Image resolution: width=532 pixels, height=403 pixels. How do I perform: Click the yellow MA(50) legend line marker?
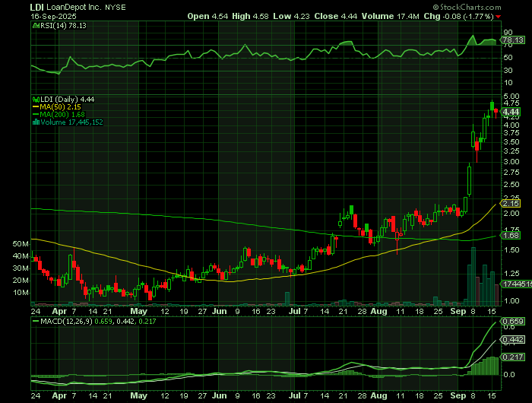point(36,107)
